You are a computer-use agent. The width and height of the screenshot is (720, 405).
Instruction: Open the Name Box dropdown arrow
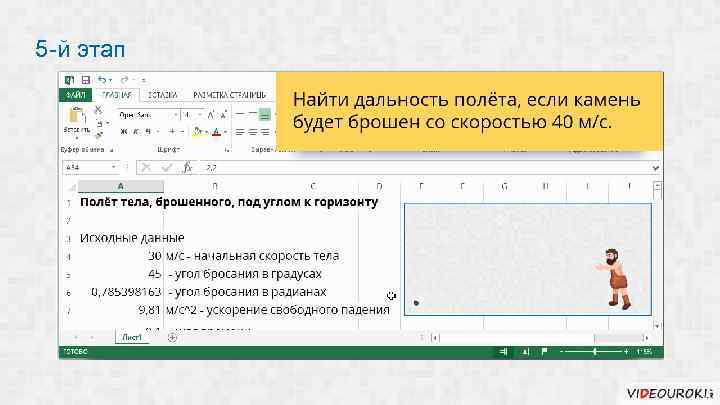[113, 168]
